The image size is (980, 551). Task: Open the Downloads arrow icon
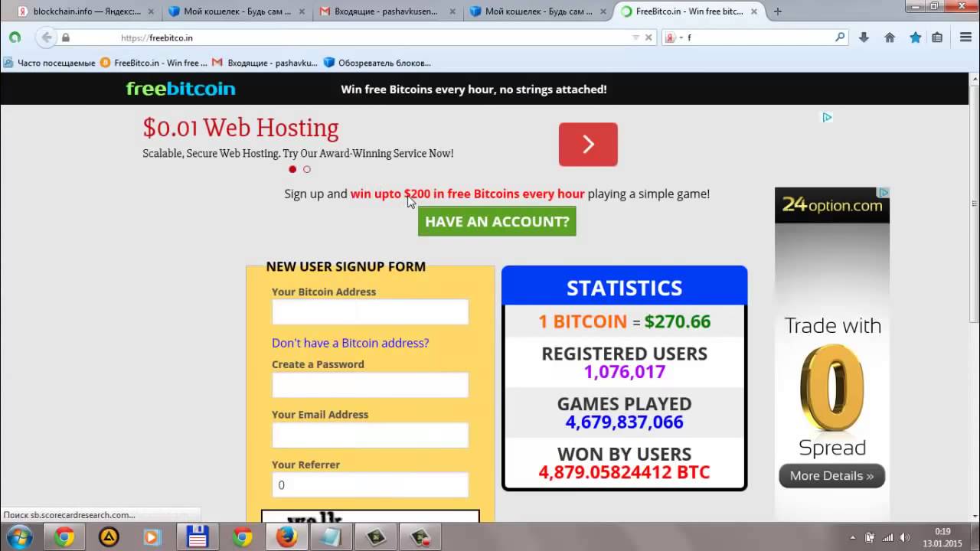click(x=864, y=37)
